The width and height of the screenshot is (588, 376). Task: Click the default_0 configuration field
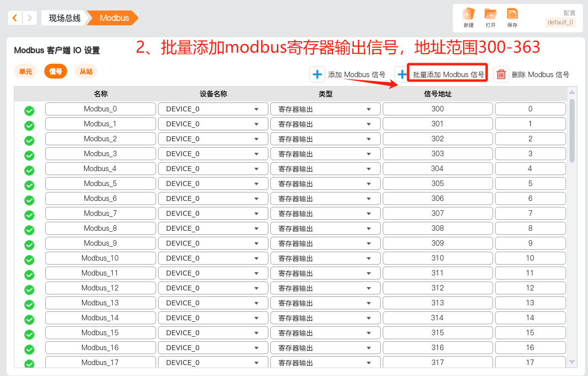point(560,22)
